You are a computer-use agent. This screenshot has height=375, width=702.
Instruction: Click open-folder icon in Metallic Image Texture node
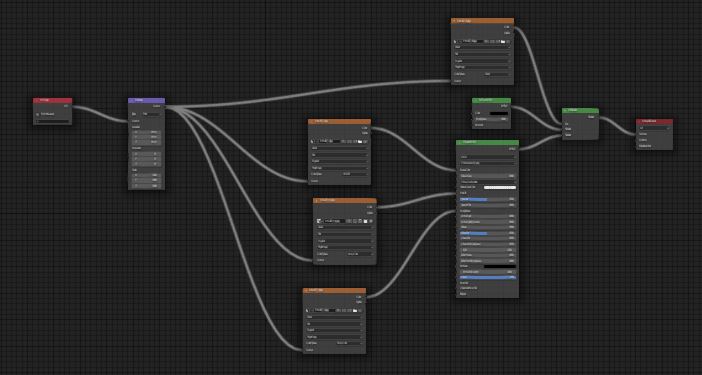(365, 221)
